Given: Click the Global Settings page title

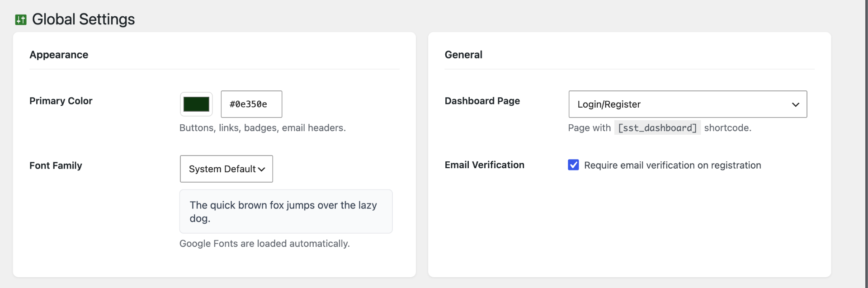Looking at the screenshot, I should (83, 19).
